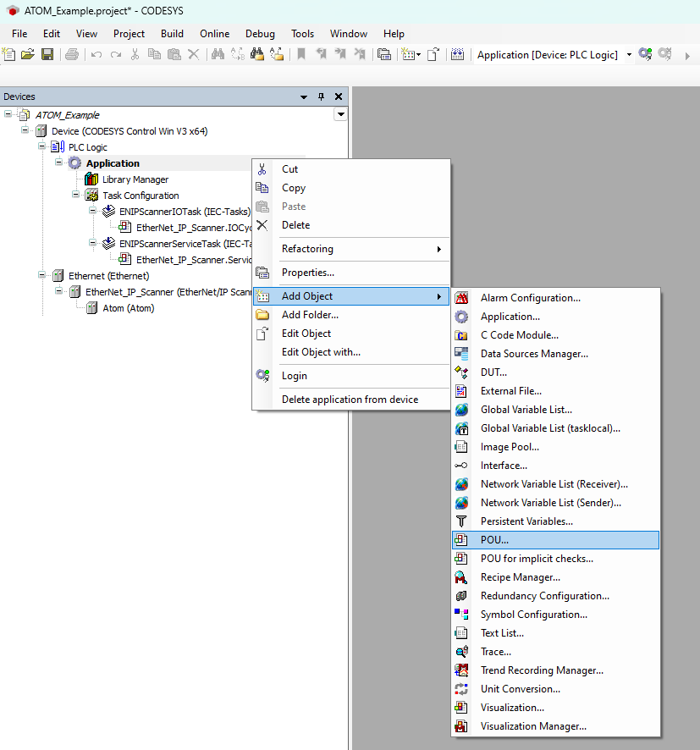The width and height of the screenshot is (700, 750).
Task: Click the Undo icon in the toolbar
Action: pyautogui.click(x=96, y=54)
